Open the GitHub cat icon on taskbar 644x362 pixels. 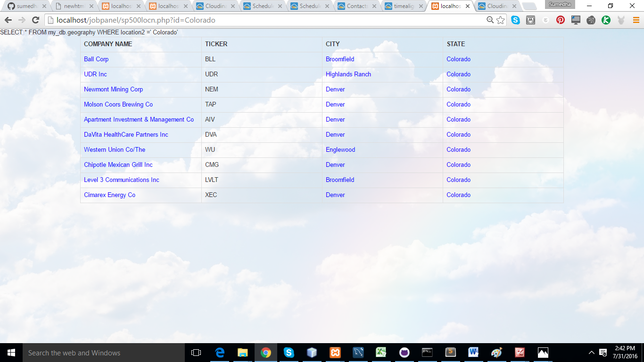(x=404, y=353)
